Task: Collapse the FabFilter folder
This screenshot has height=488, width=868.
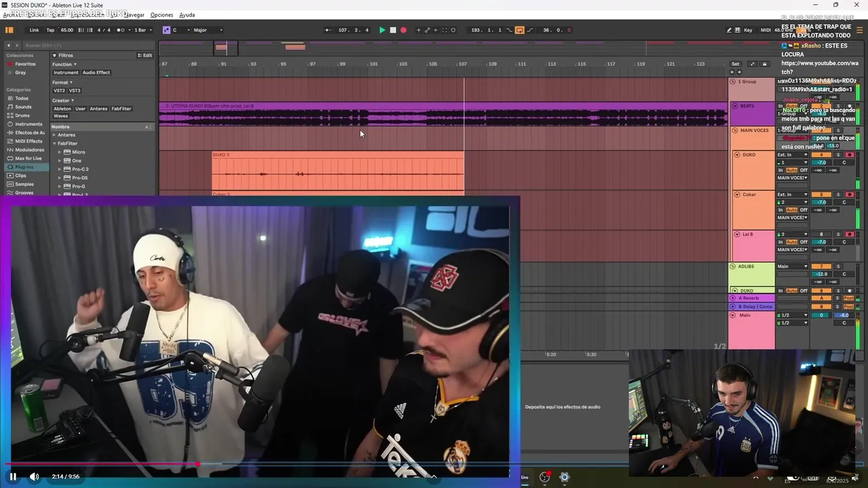Action: 54,144
